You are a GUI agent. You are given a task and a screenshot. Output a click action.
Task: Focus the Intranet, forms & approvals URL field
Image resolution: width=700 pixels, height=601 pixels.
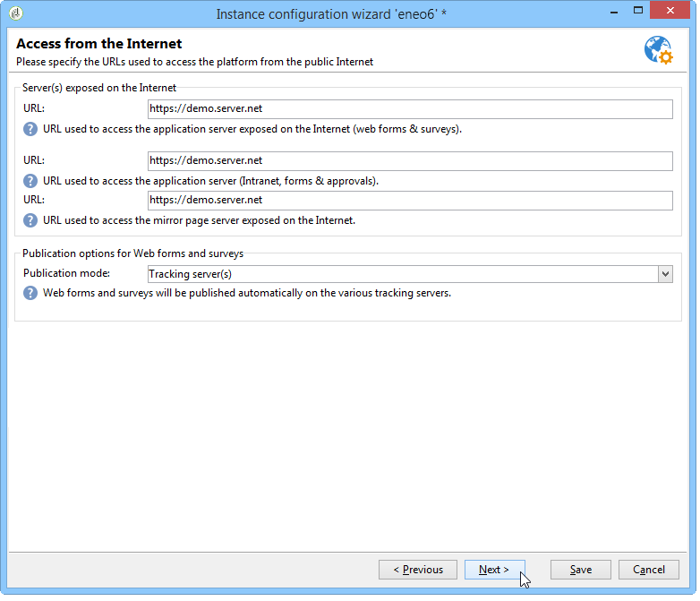point(410,161)
